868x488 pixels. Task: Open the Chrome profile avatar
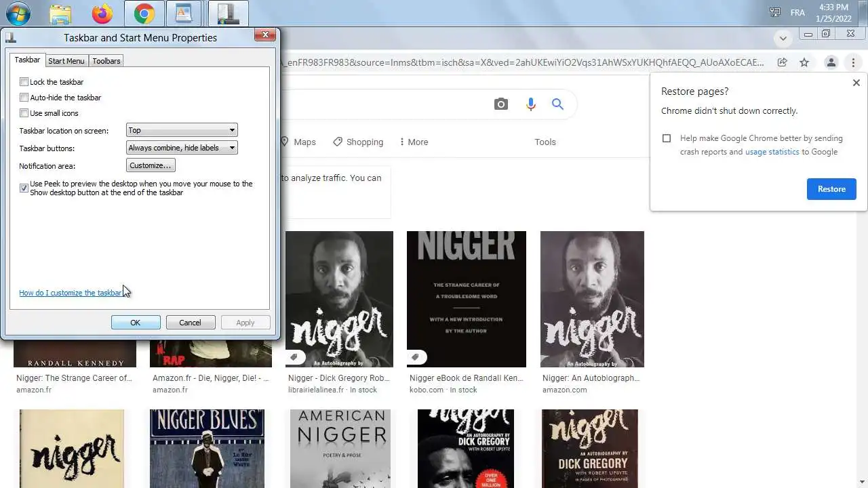(831, 62)
